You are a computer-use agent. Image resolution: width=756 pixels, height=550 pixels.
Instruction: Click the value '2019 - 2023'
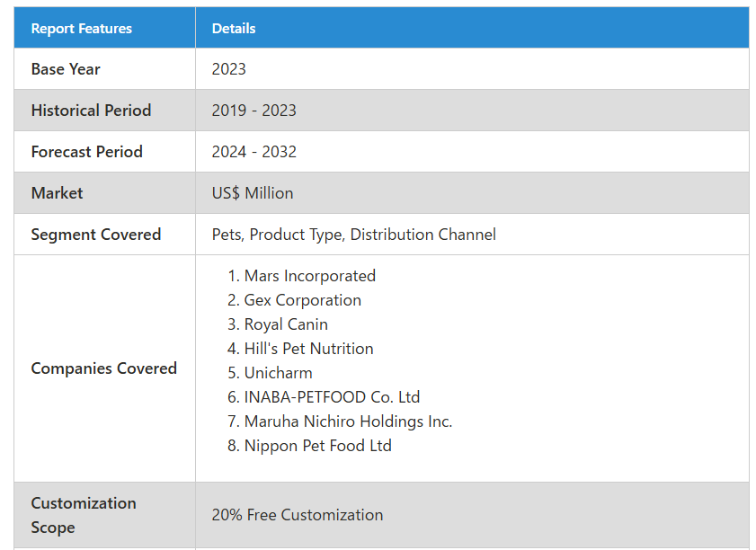coord(254,111)
